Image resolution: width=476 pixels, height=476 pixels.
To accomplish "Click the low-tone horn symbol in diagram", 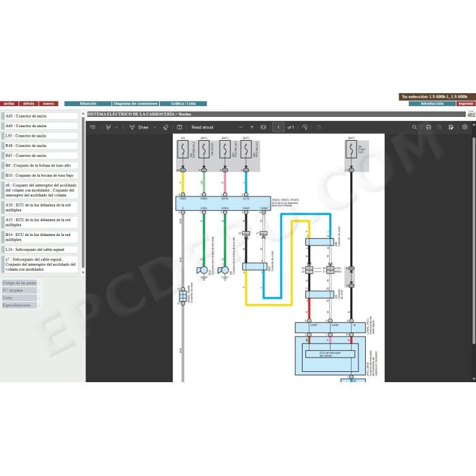I will point(203,270).
